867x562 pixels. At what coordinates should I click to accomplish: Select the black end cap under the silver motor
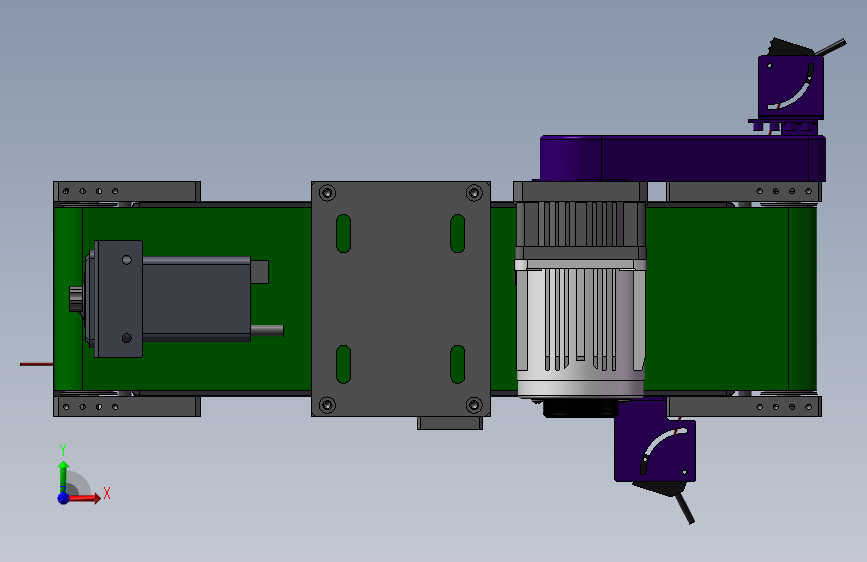581,408
